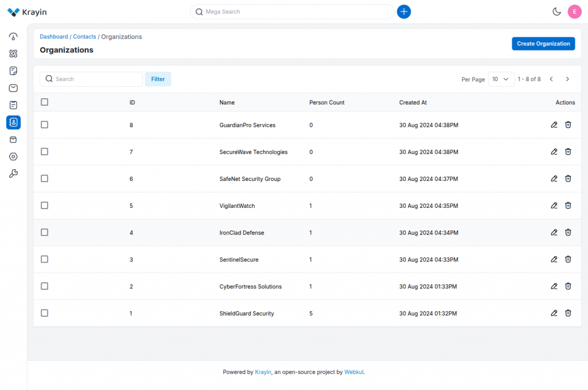Viewport: 588px width, 390px height.
Task: Focus the organizations Search field
Action: click(x=91, y=79)
